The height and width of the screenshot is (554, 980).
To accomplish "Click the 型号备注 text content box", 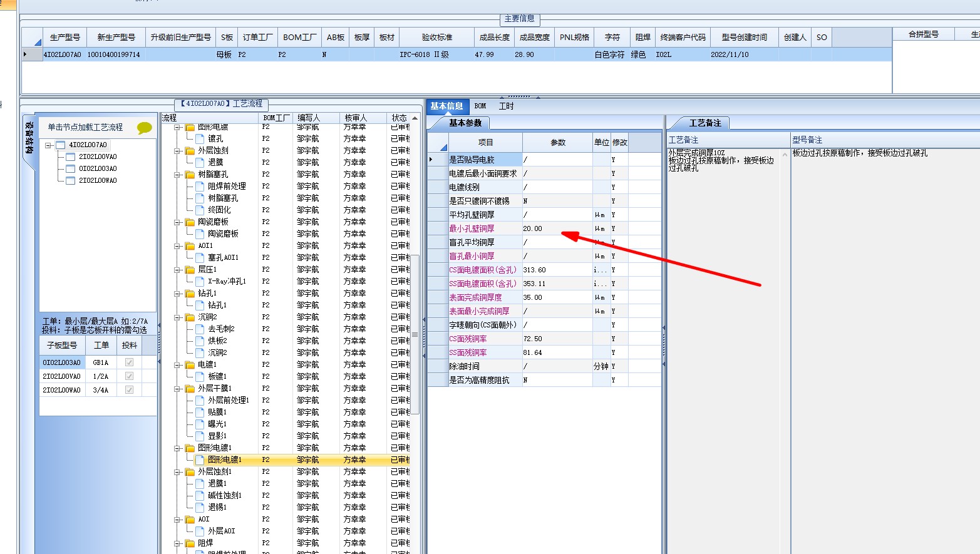I will pos(885,351).
